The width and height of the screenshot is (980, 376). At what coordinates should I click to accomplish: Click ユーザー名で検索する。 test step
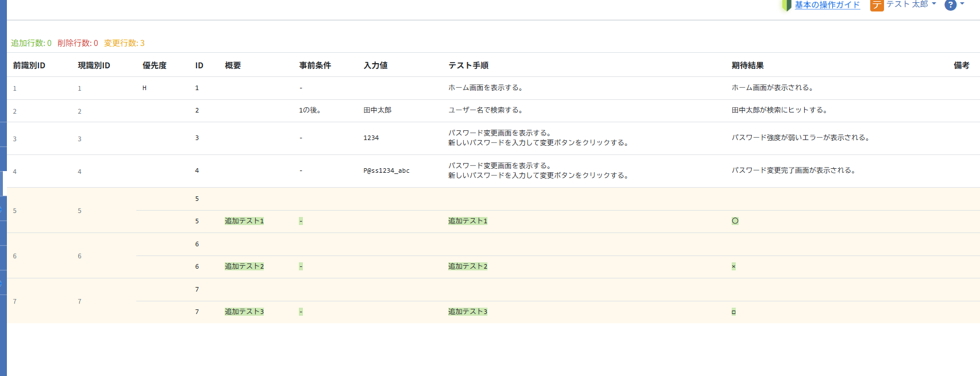coord(486,110)
